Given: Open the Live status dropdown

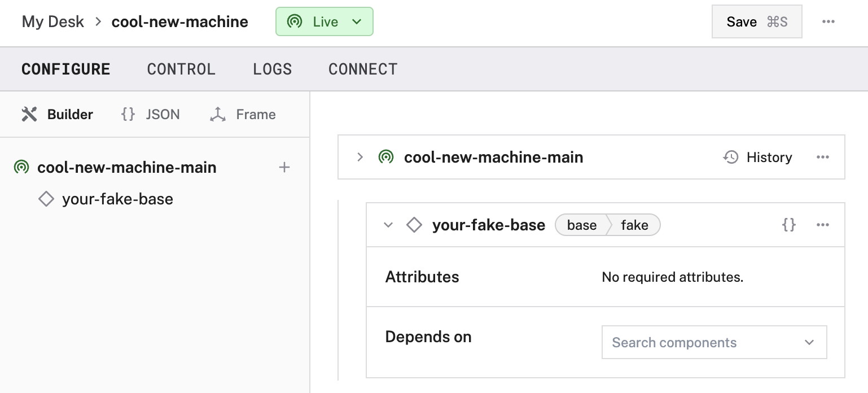Looking at the screenshot, I should (x=325, y=22).
